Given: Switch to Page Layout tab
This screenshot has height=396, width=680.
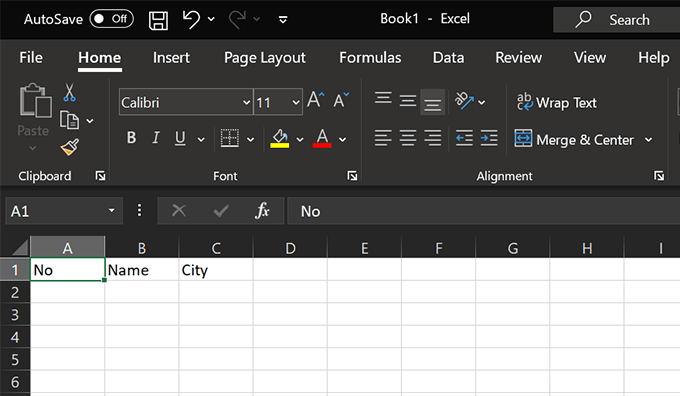Looking at the screenshot, I should (265, 58).
